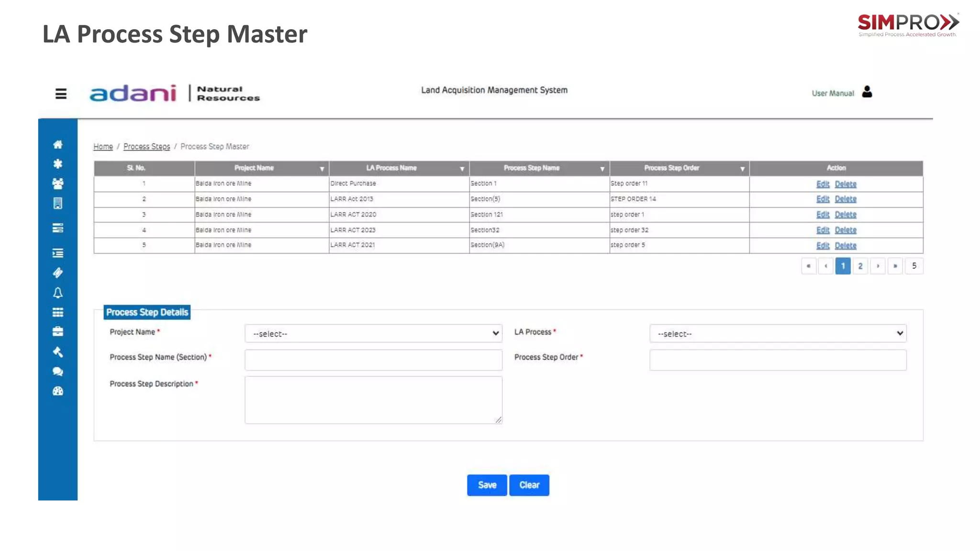Expand the Project Name select dropdown
This screenshot has height=551, width=980.
(x=373, y=334)
